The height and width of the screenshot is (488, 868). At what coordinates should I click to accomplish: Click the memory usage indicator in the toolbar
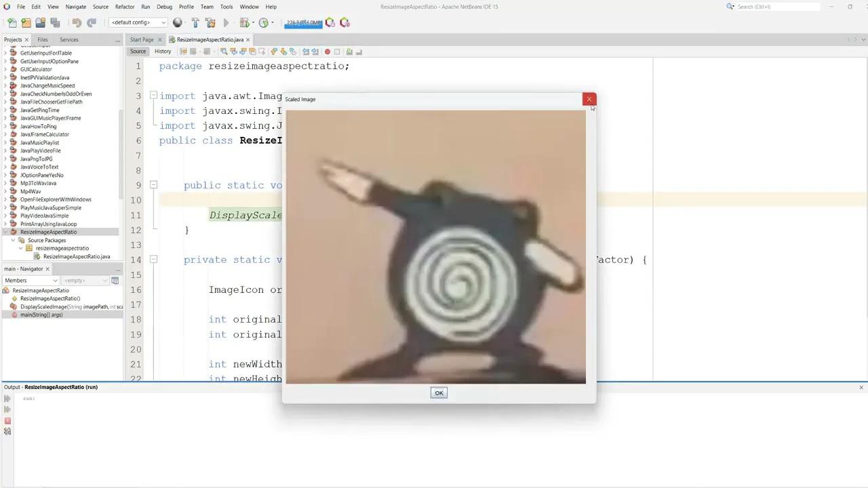[303, 22]
